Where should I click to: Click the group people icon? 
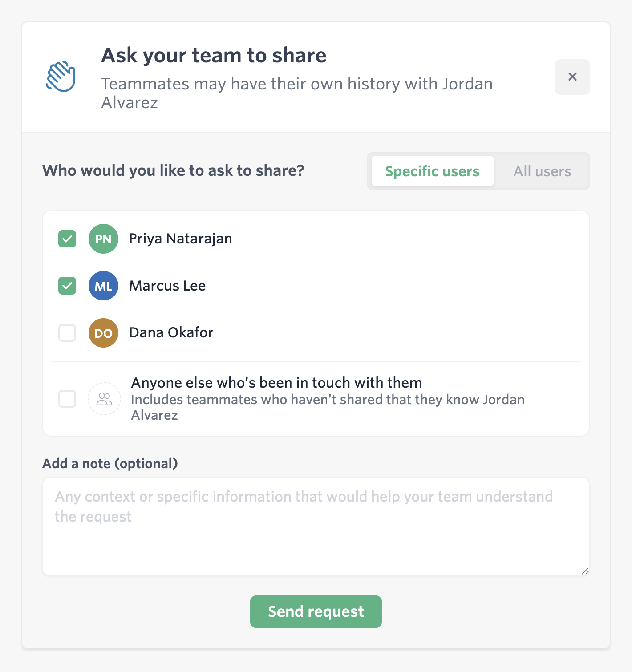104,399
